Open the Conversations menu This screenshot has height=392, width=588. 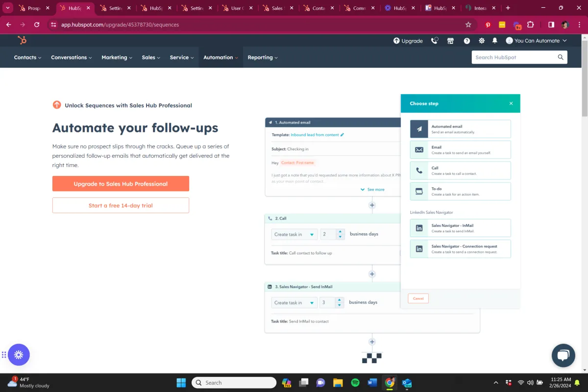(x=72, y=57)
